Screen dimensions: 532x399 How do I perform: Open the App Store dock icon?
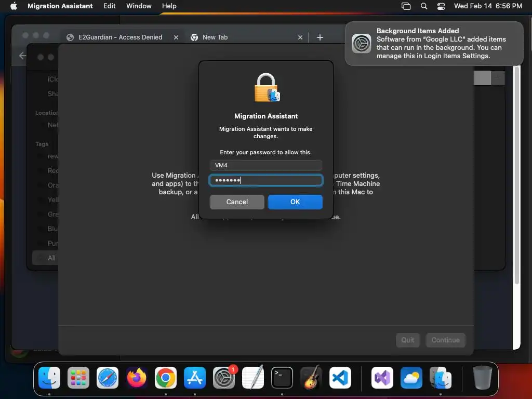coord(195,378)
